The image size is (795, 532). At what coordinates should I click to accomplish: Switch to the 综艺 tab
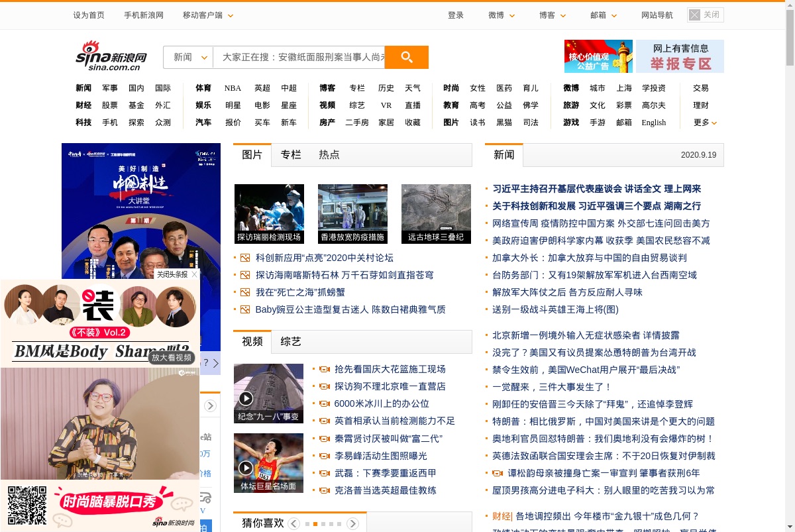291,341
